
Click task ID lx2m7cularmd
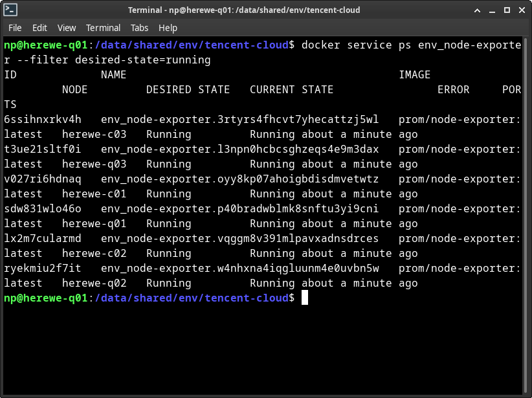click(43, 239)
